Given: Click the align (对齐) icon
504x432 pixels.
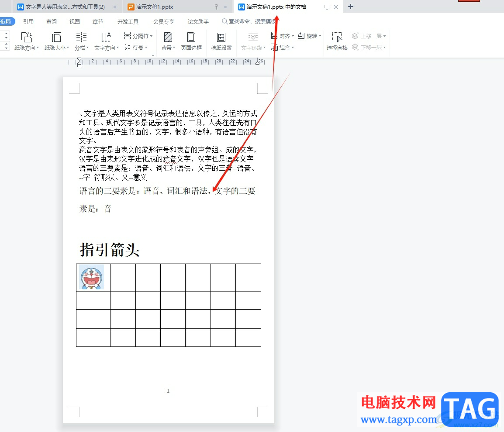Looking at the screenshot, I should point(274,36).
